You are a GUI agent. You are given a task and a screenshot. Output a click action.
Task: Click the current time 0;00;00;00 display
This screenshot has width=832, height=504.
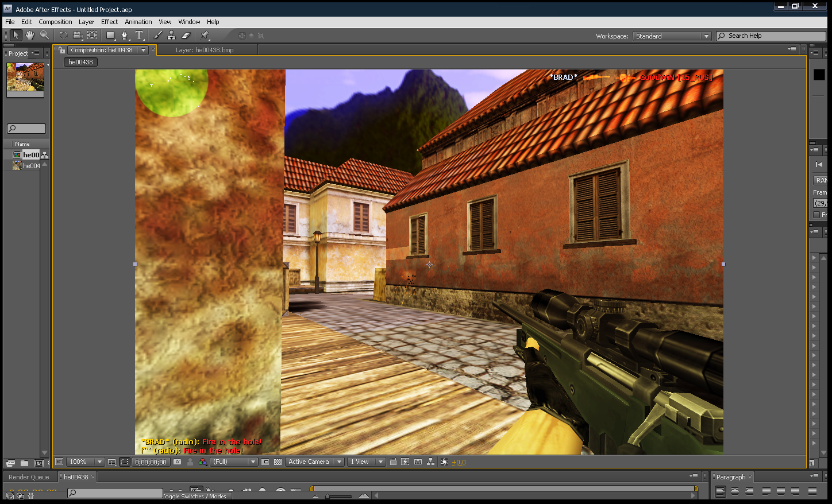click(151, 462)
